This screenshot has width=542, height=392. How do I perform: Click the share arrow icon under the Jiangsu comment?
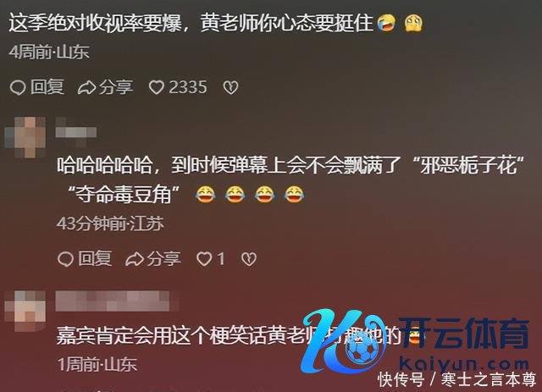coord(134,259)
